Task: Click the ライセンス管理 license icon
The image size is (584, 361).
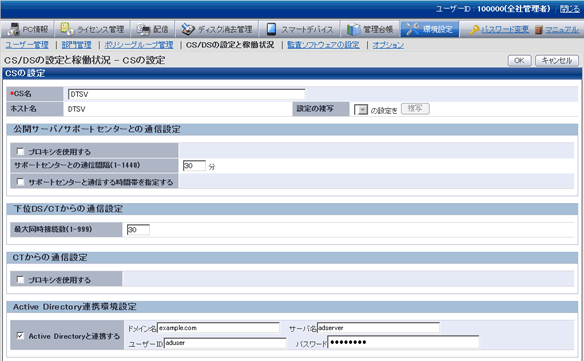Action: point(67,29)
